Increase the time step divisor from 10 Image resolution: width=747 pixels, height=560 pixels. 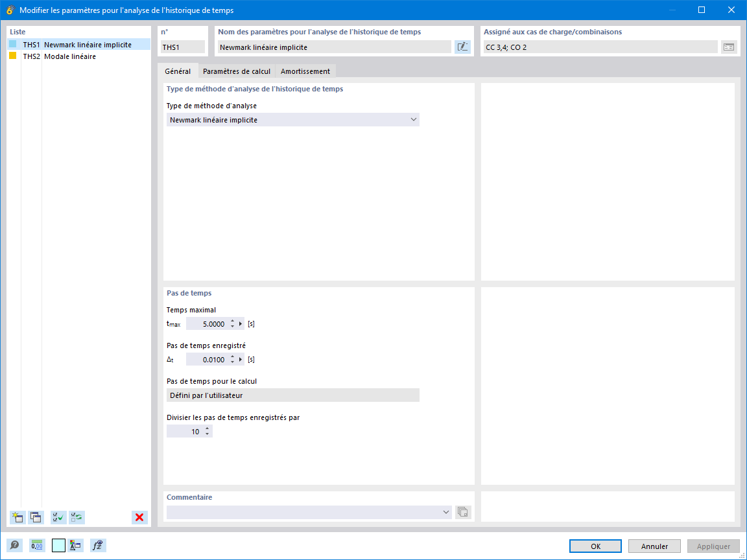click(x=207, y=428)
